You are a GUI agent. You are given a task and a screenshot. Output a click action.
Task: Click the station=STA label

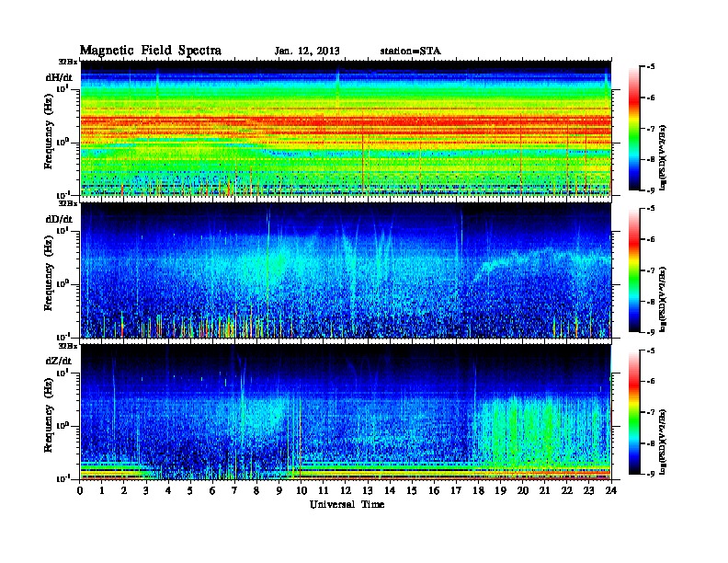(410, 51)
